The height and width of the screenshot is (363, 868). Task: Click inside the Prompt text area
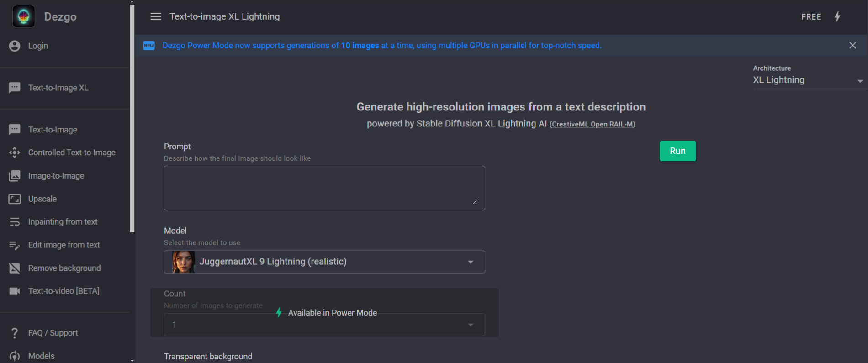pos(324,188)
